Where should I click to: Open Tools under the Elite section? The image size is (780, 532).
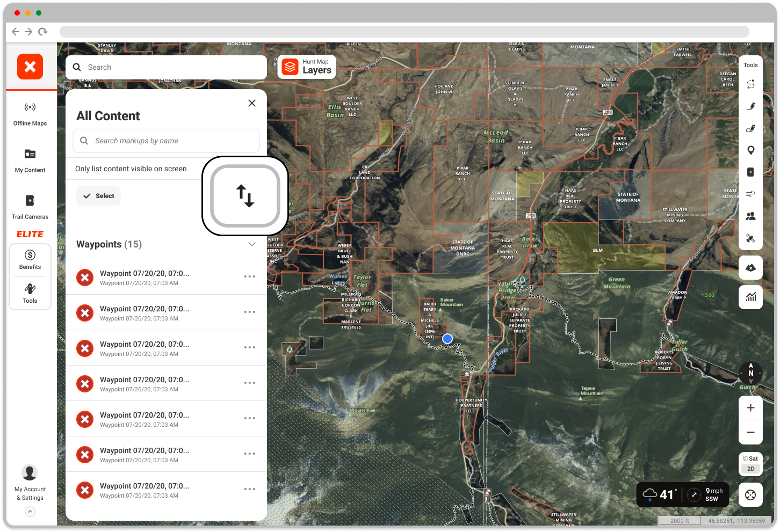pyautogui.click(x=30, y=294)
